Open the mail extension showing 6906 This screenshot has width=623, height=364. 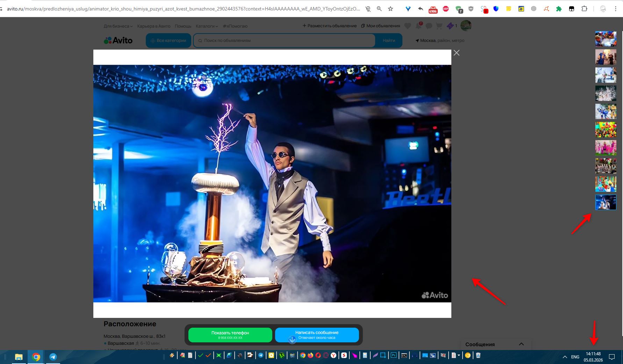pyautogui.click(x=433, y=9)
